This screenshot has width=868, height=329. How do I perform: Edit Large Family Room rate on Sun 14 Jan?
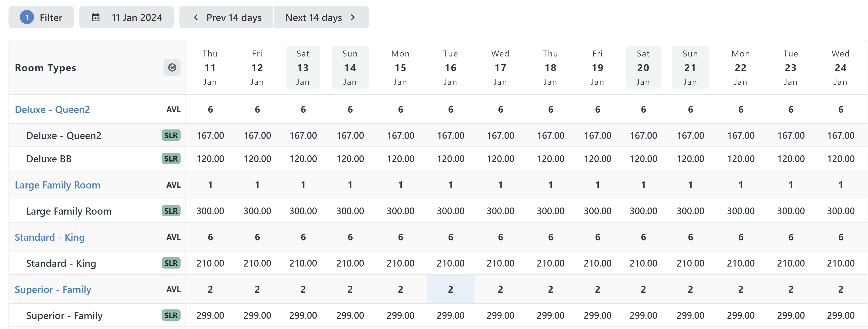350,211
